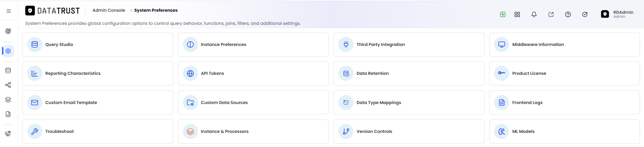Click the Frontend Logs document icon
The height and width of the screenshot is (147, 644).
pyautogui.click(x=502, y=103)
